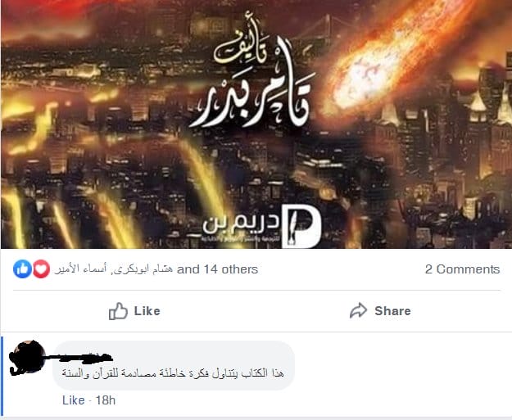Like the comment under the post

pos(74,400)
